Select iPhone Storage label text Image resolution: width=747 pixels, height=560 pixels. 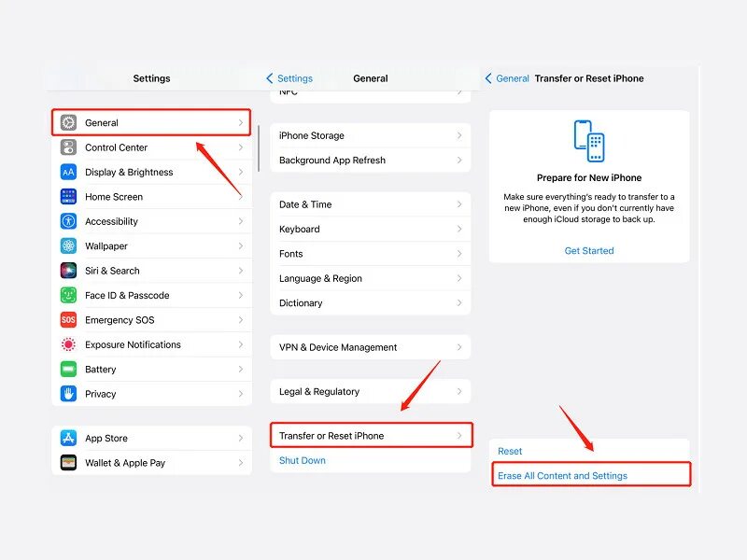click(312, 135)
